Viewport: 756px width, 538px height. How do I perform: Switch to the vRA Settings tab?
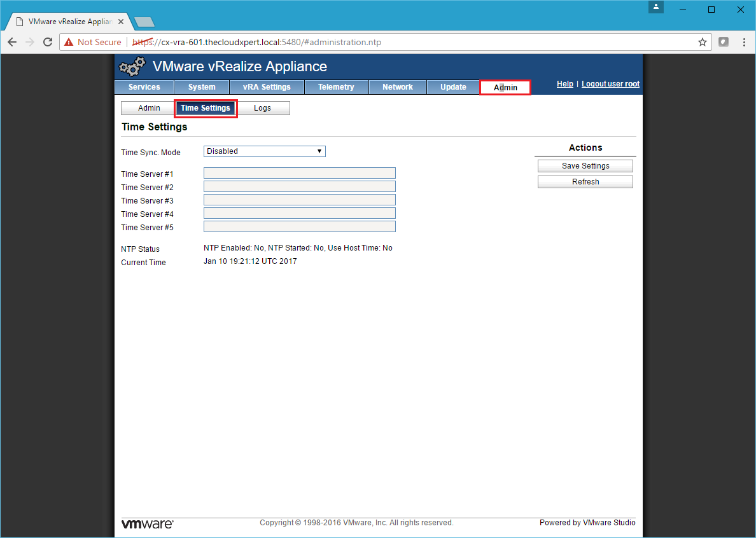point(267,87)
